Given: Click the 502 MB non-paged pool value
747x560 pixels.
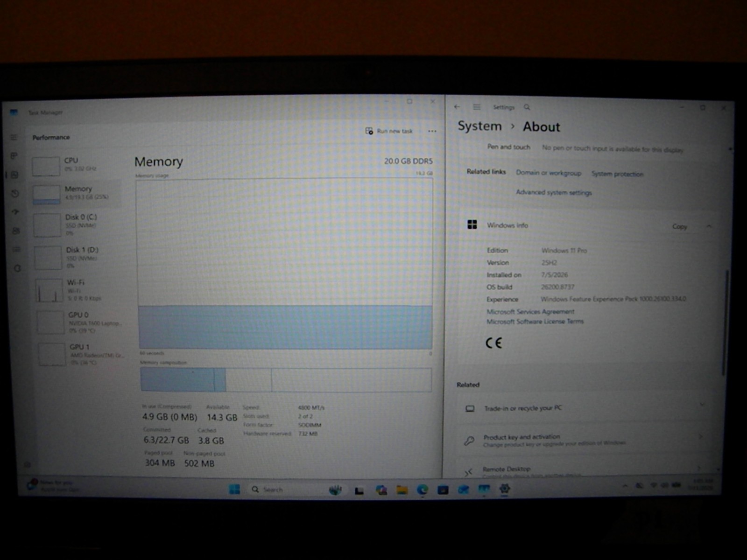Looking at the screenshot, I should click(x=199, y=463).
